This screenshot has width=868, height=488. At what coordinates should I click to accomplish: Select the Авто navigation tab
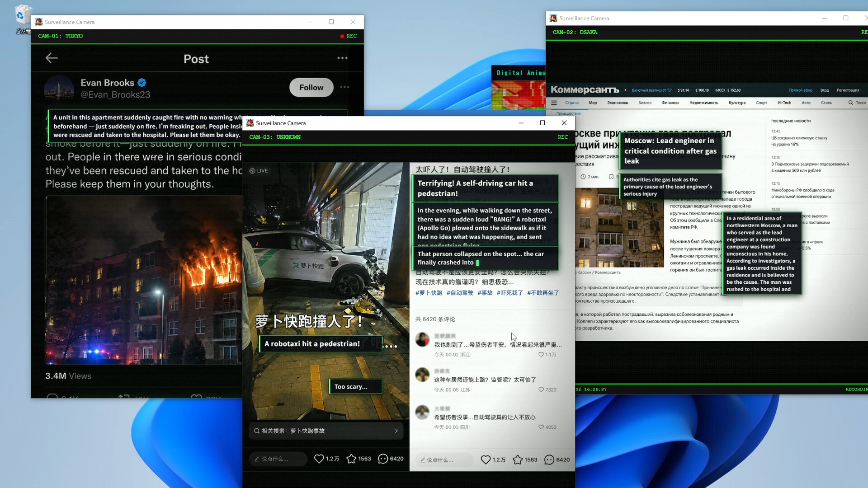click(x=806, y=103)
